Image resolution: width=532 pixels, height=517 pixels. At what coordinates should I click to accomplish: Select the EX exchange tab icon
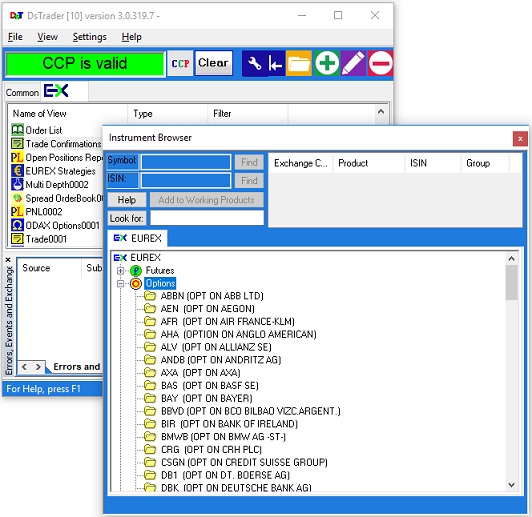(56, 91)
